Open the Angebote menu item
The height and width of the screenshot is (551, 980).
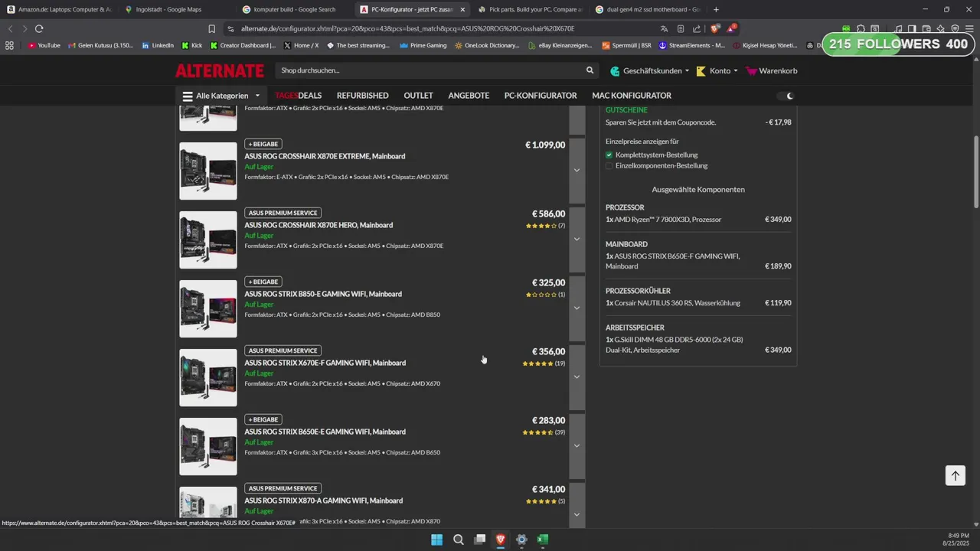469,96
